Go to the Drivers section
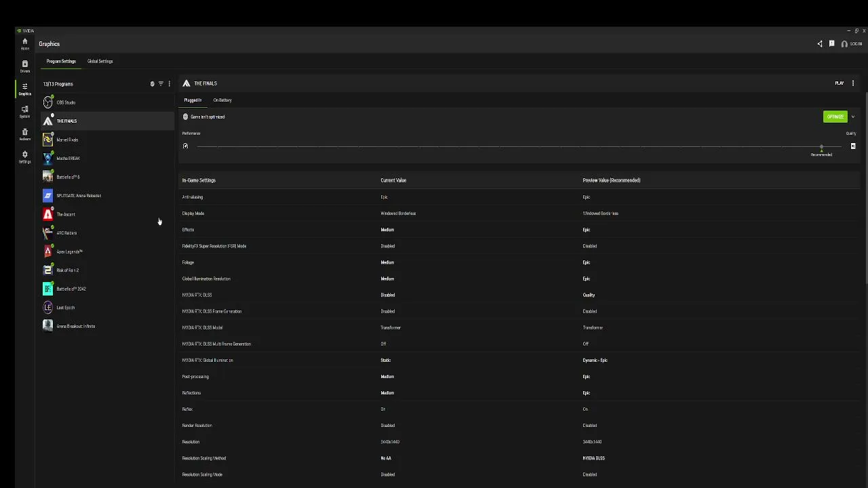 (25, 66)
